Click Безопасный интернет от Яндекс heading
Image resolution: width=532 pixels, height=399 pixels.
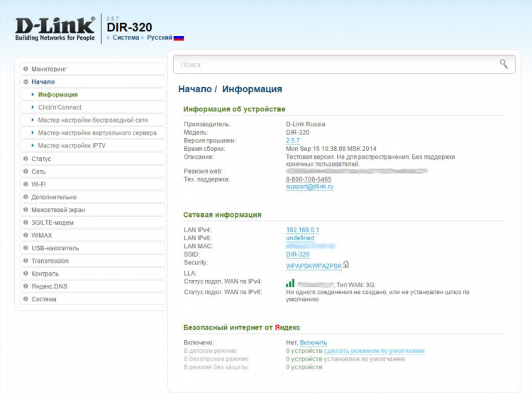(x=242, y=327)
